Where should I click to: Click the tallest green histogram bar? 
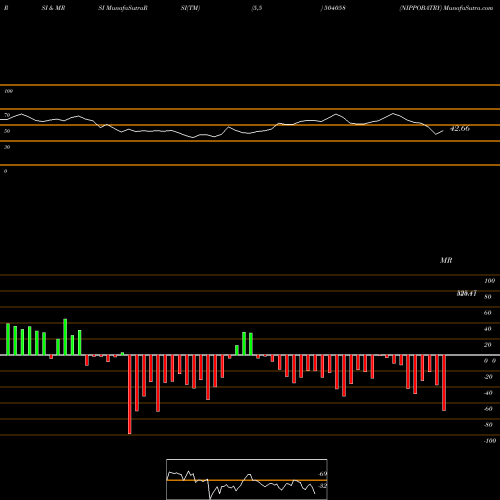65,337
